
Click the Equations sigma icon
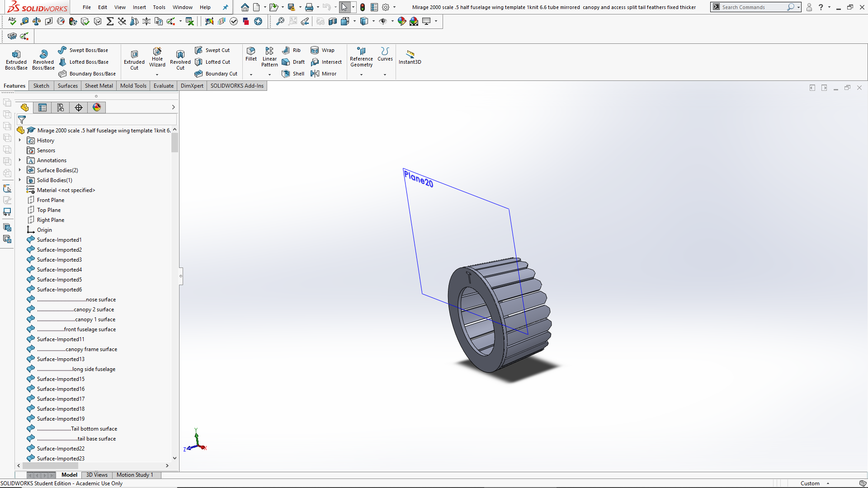point(110,21)
